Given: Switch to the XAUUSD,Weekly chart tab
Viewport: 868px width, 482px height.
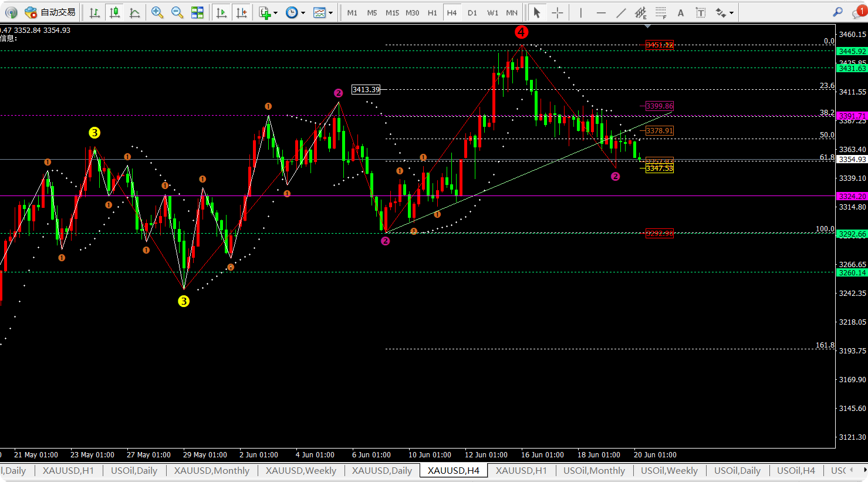Looking at the screenshot, I should point(300,470).
